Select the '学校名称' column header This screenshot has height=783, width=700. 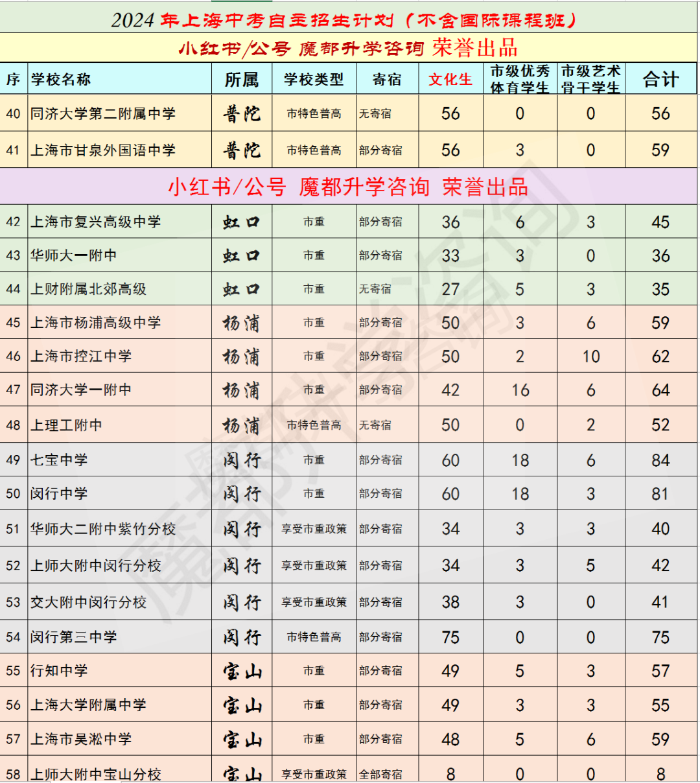[120, 79]
